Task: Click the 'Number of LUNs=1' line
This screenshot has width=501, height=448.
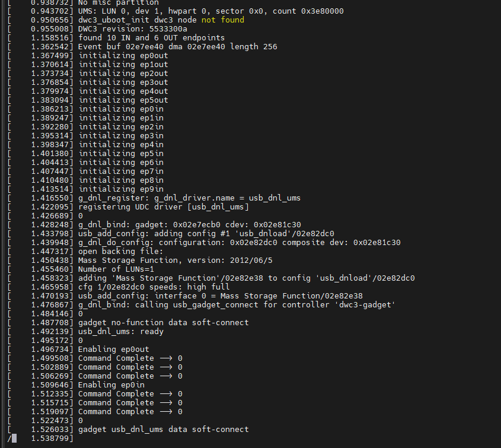Action: pos(116,269)
